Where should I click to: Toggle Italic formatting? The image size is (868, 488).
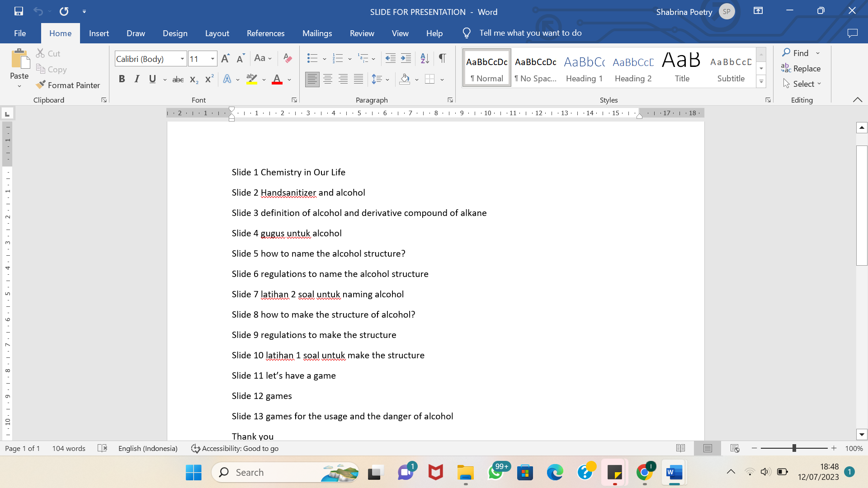coord(137,79)
